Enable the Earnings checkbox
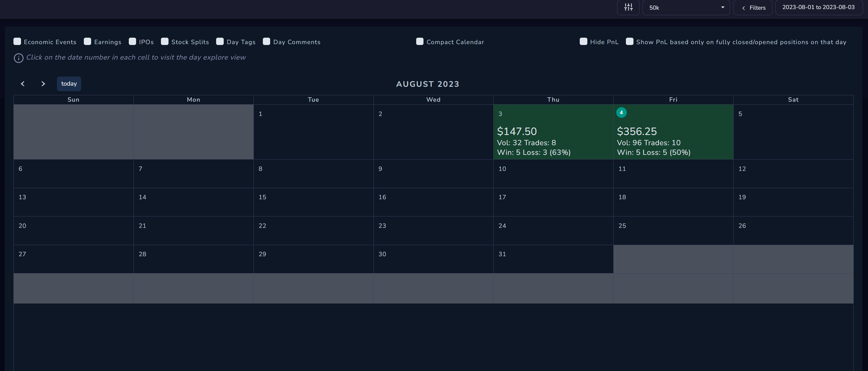 [x=87, y=41]
